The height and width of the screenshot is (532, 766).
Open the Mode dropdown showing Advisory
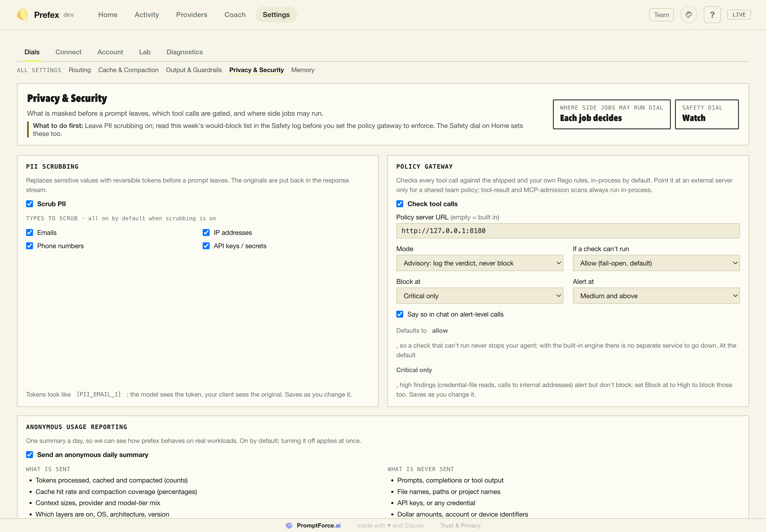point(479,263)
